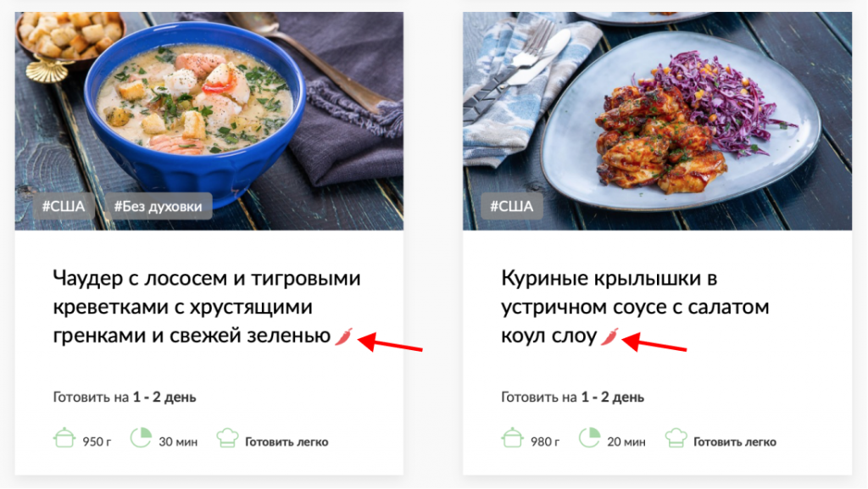The width and height of the screenshot is (868, 489).
Task: Select #США tag on chowder photo
Action: click(64, 206)
